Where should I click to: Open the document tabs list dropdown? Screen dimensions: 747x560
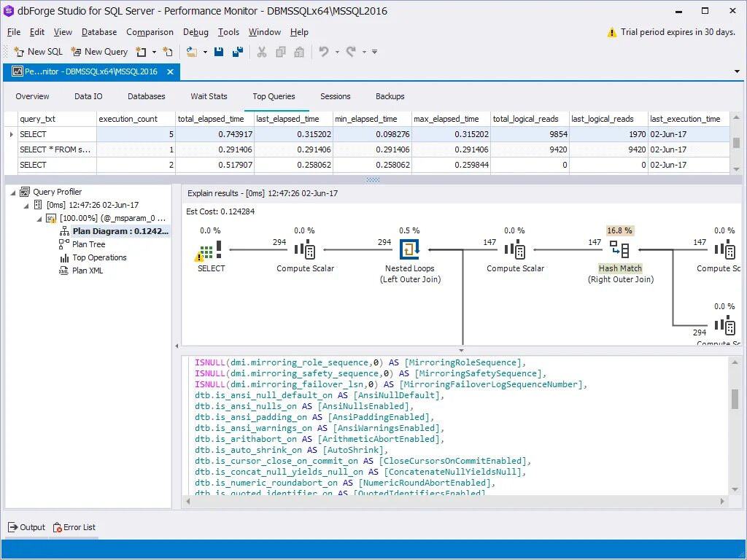coord(737,71)
